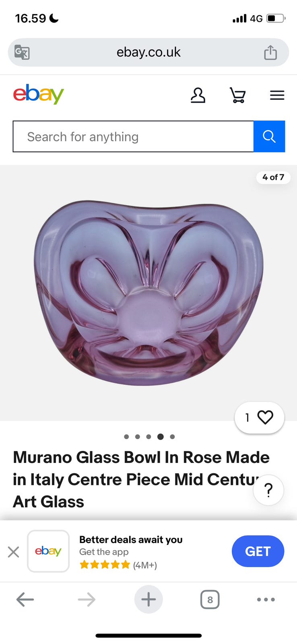Select the last carousel dot
The height and width of the screenshot is (644, 297).
(x=172, y=437)
